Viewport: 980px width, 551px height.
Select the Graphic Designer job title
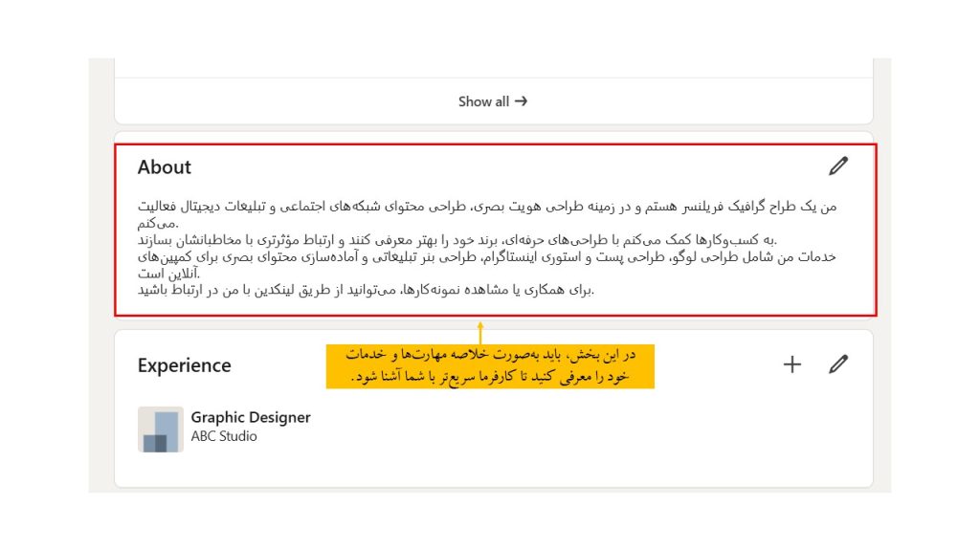pos(251,417)
